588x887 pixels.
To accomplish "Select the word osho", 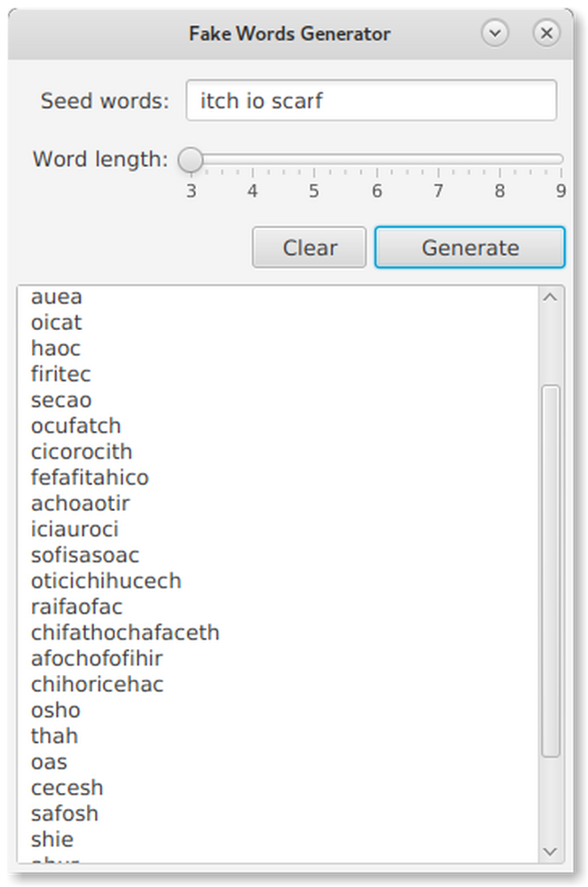I will tap(53, 710).
